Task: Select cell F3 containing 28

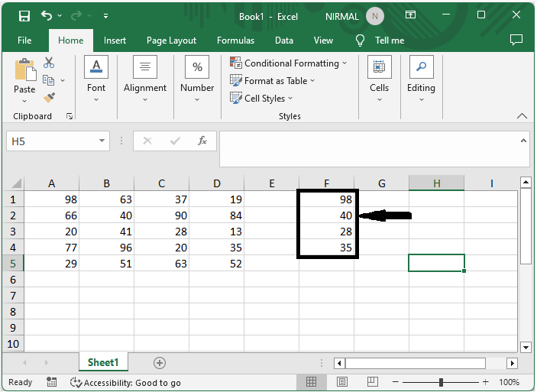Action: point(326,232)
